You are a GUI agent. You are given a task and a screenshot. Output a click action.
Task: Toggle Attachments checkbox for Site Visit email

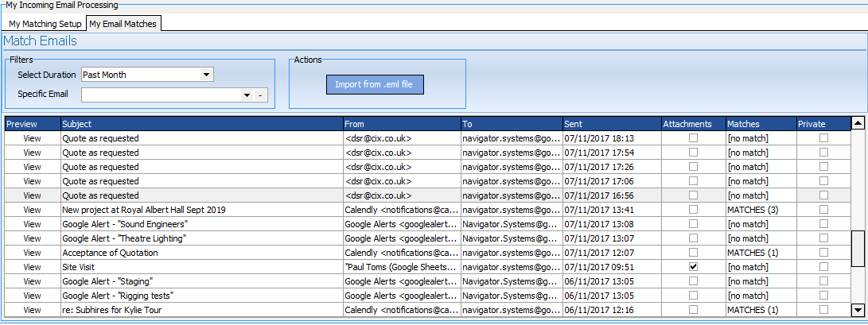tap(693, 267)
